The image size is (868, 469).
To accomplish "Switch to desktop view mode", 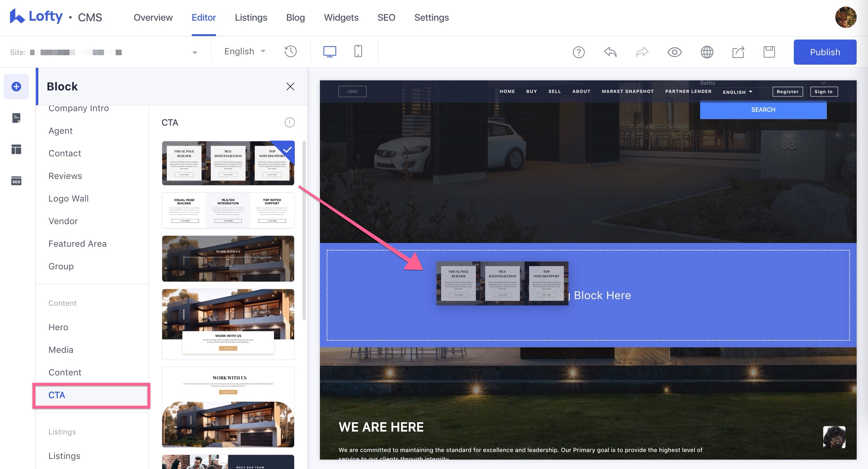I will click(330, 51).
